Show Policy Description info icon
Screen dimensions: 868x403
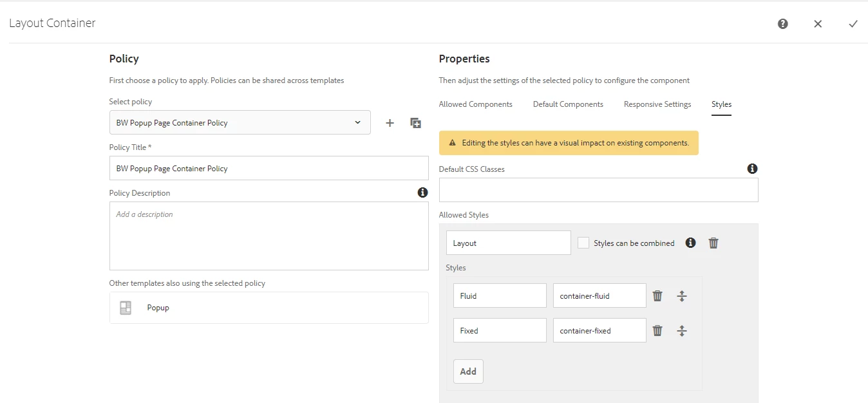tap(422, 192)
